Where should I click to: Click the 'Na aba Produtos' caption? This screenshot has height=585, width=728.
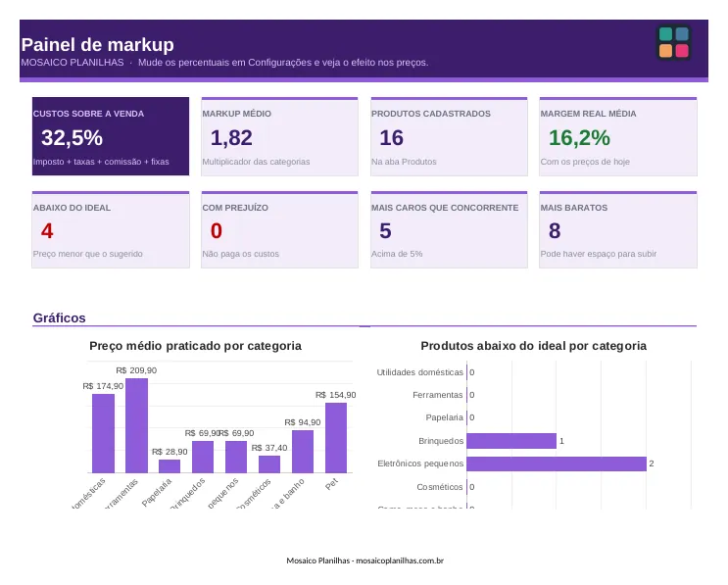pyautogui.click(x=404, y=162)
